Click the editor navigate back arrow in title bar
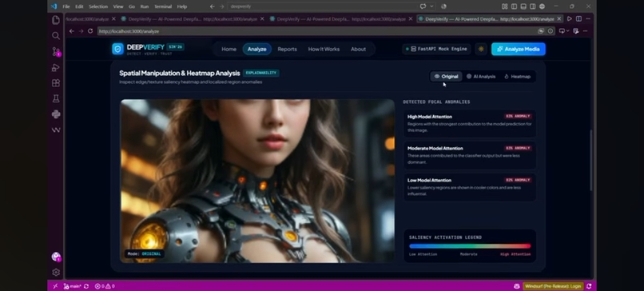The height and width of the screenshot is (291, 644). tap(212, 6)
